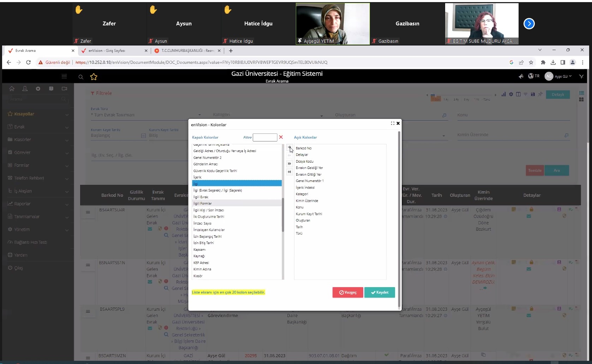592x364 pixels.
Task: Click the Temizle button
Action: pyautogui.click(x=535, y=170)
